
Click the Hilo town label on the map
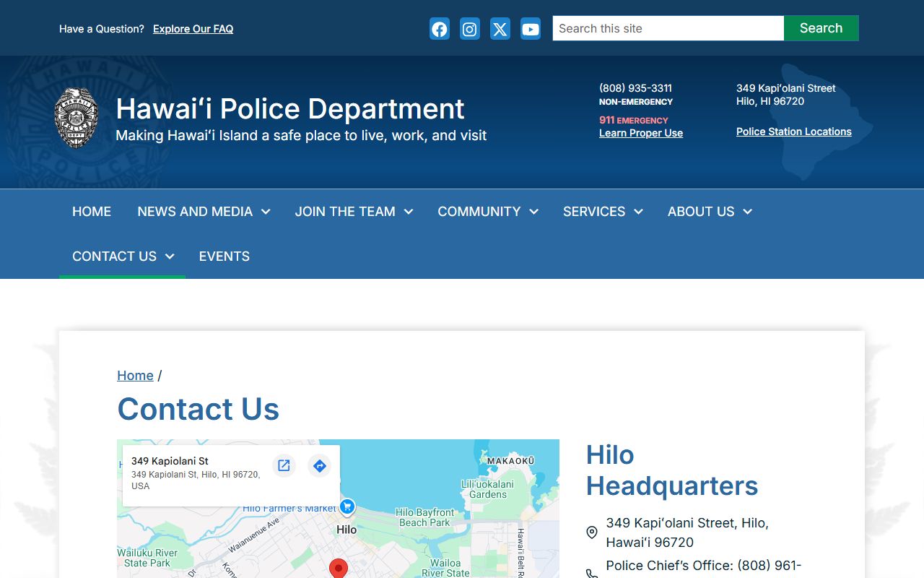pos(346,530)
